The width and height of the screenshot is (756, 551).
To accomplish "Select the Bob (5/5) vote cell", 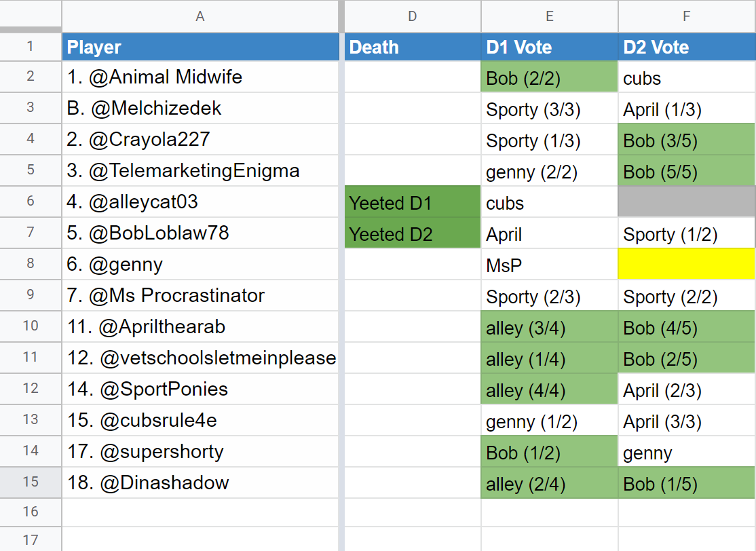I will coord(687,170).
